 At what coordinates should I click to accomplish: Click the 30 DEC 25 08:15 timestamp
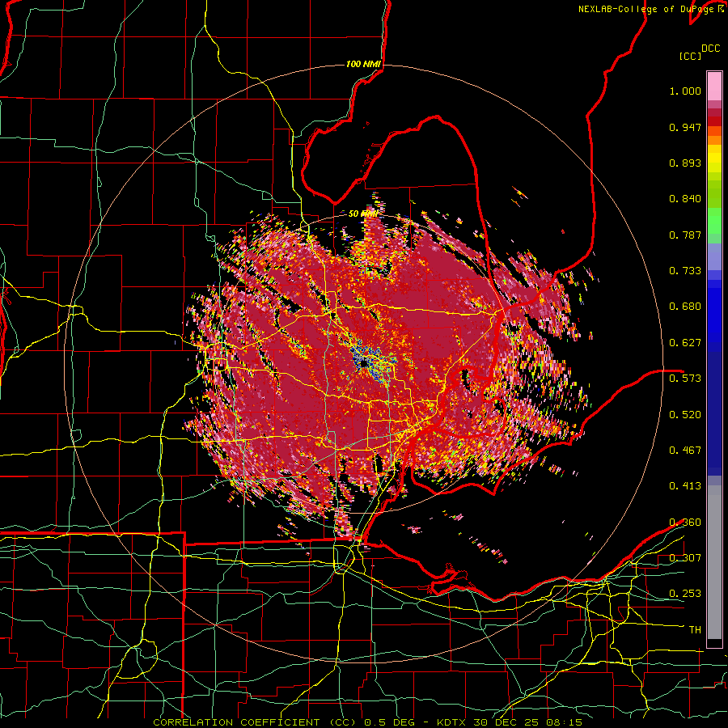(528, 722)
